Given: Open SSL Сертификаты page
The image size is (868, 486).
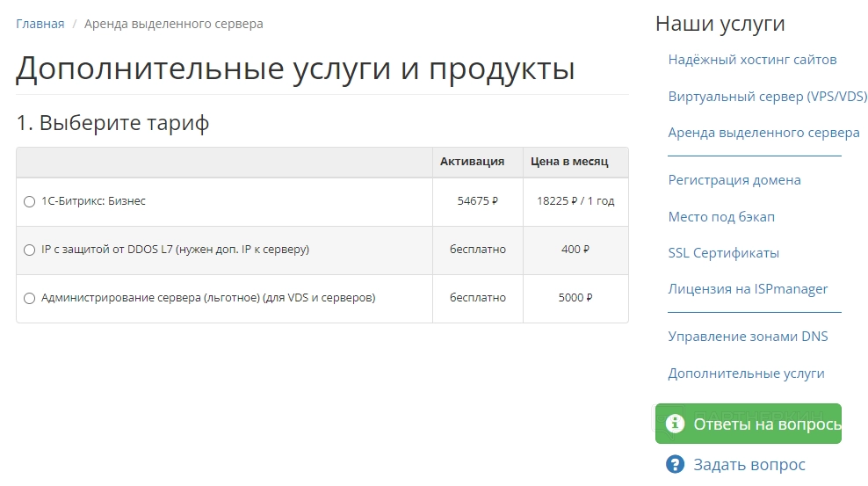Looking at the screenshot, I should click(723, 253).
